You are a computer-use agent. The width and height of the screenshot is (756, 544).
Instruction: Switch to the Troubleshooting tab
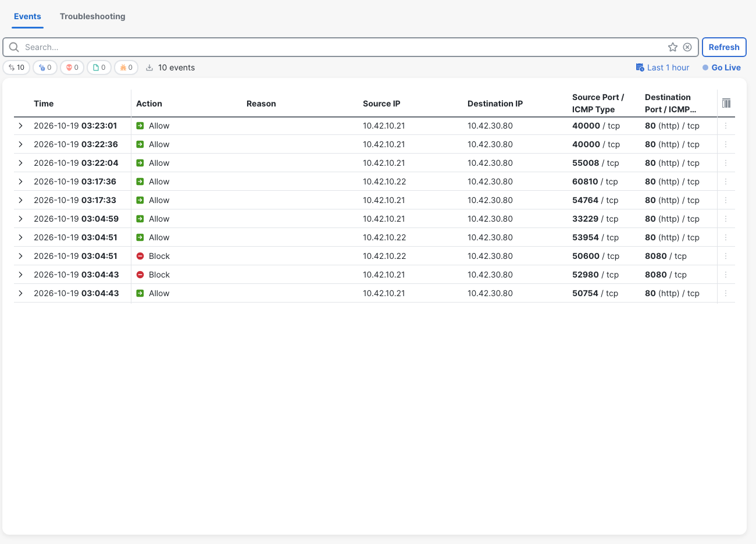92,16
